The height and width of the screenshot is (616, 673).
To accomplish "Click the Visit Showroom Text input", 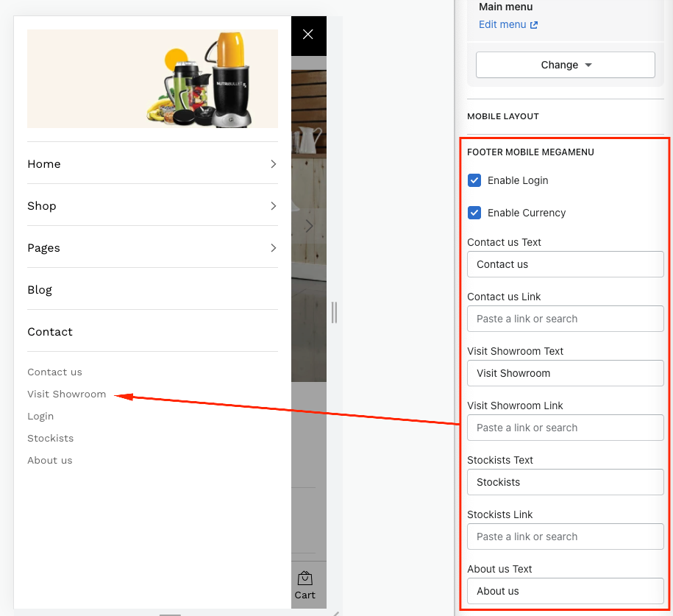I will coord(565,373).
